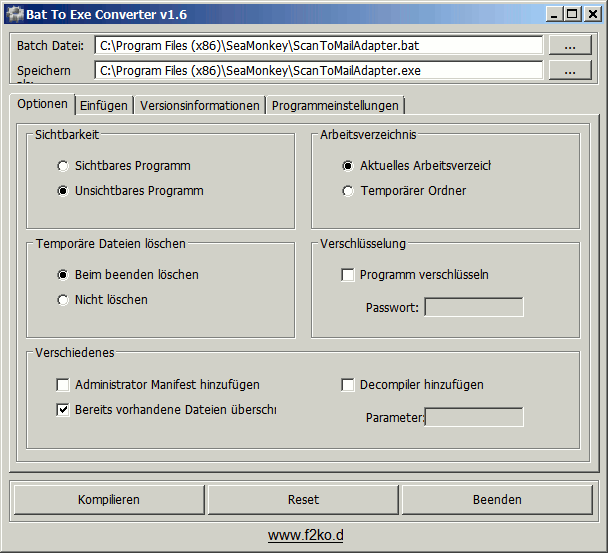Image resolution: width=608 pixels, height=553 pixels.
Task: Switch to the Einfügen tab
Action: [x=104, y=106]
